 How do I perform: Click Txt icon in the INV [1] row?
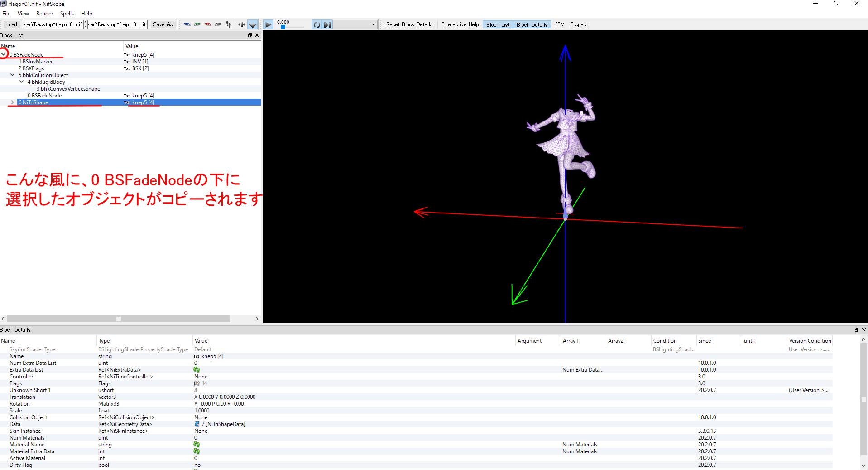[127, 62]
